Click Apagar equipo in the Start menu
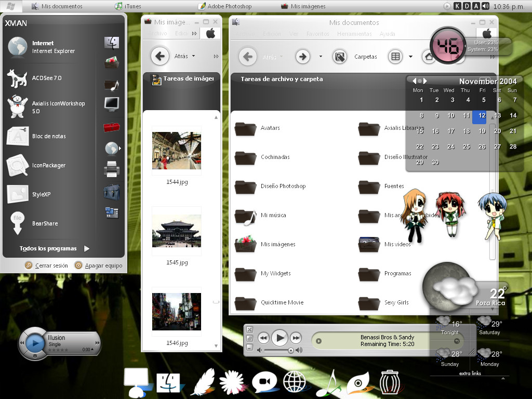This screenshot has width=532, height=399. pyautogui.click(x=98, y=265)
